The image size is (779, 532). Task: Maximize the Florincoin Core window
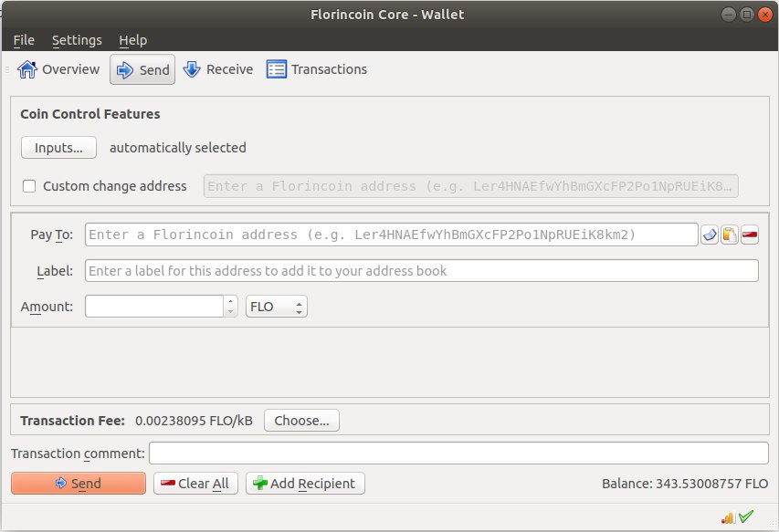747,15
